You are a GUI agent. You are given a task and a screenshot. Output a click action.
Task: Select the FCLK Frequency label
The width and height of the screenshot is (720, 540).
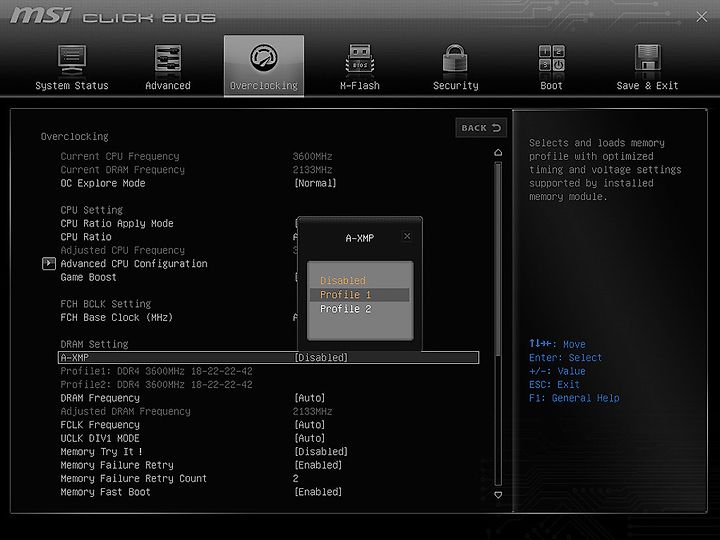click(x=100, y=425)
